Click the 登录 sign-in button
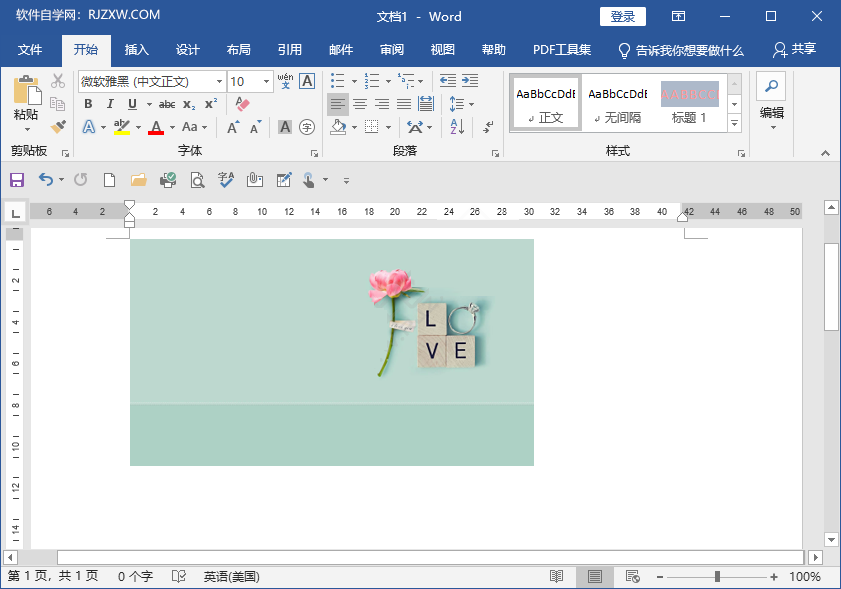The width and height of the screenshot is (841, 589). [622, 17]
